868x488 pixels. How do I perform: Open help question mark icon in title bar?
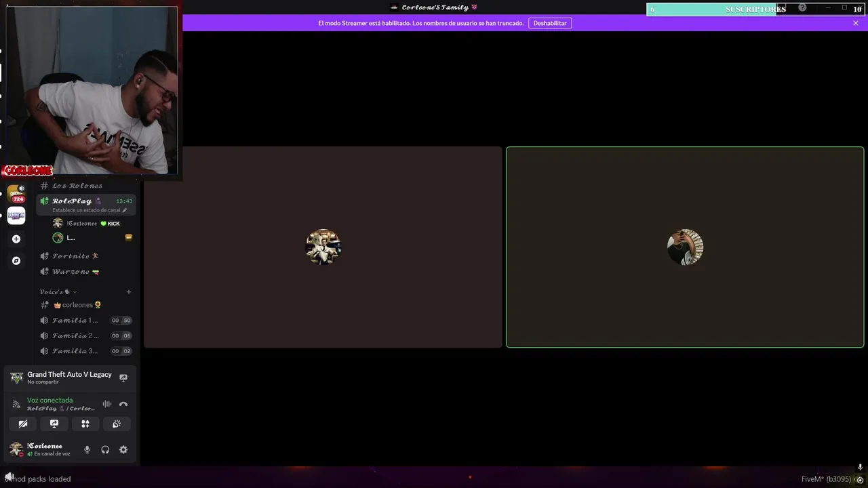(802, 7)
